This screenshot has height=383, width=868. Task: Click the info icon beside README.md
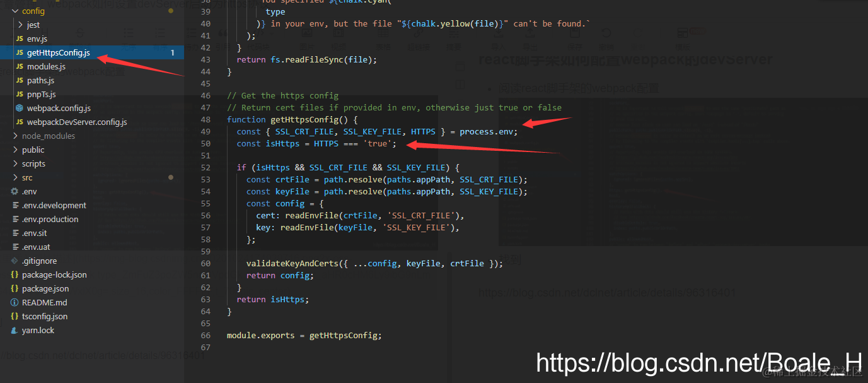(x=15, y=302)
